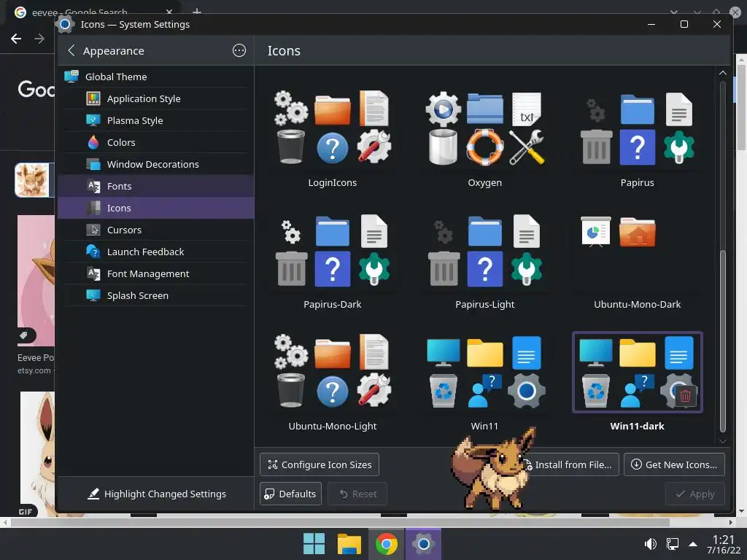747x560 pixels.
Task: Click the Chrome forward arrow
Action: click(39, 39)
